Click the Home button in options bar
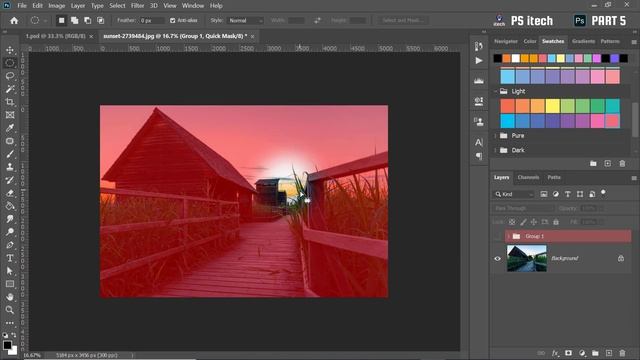 14,20
